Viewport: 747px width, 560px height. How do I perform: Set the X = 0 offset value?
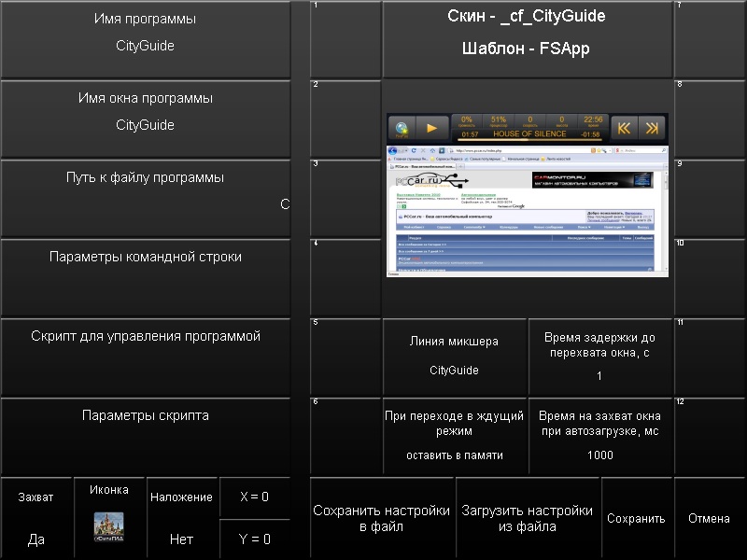point(254,497)
